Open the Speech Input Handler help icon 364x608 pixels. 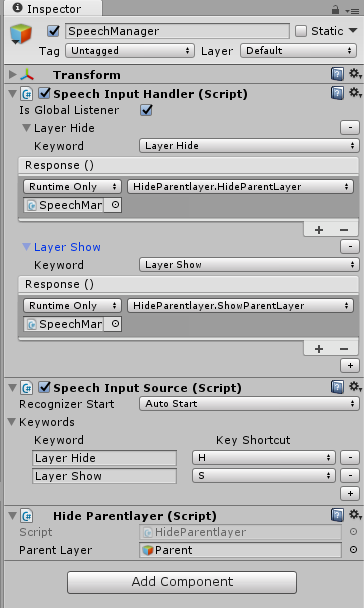click(x=337, y=93)
